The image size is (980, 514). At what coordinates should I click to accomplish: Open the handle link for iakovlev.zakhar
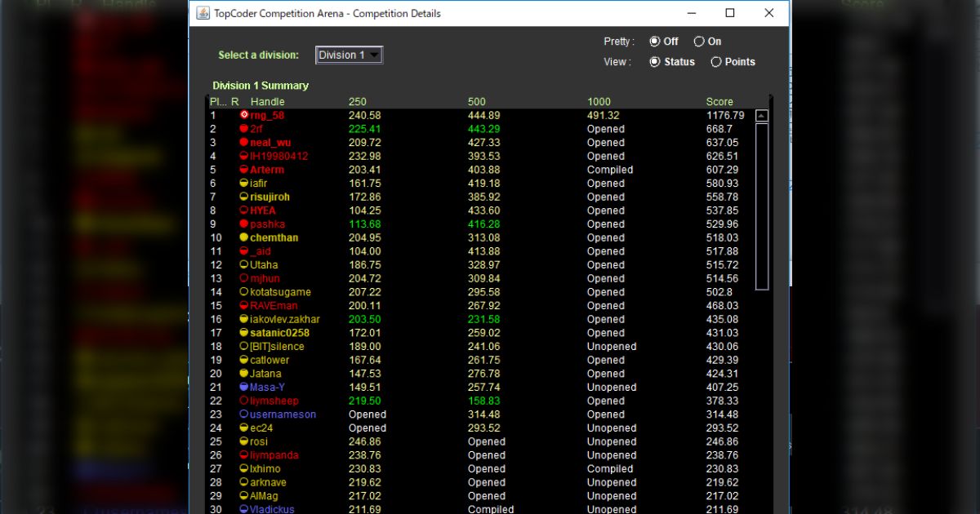[x=285, y=319]
